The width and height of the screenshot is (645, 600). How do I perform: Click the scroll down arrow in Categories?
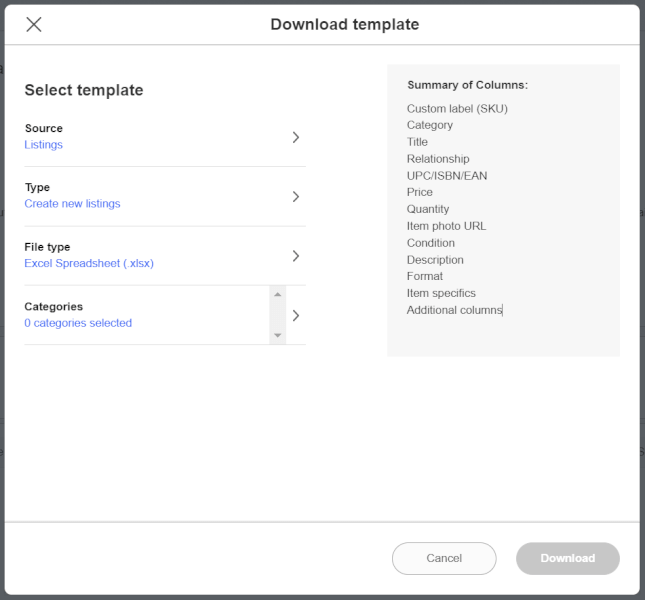[278, 335]
